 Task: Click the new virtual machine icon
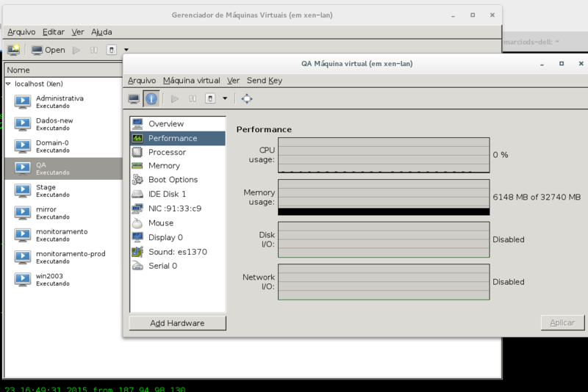point(13,50)
